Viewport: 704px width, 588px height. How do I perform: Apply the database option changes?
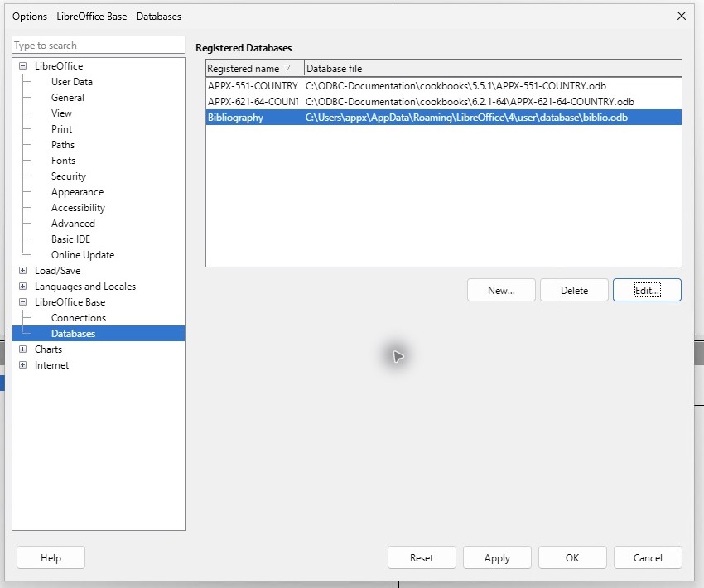[497, 557]
